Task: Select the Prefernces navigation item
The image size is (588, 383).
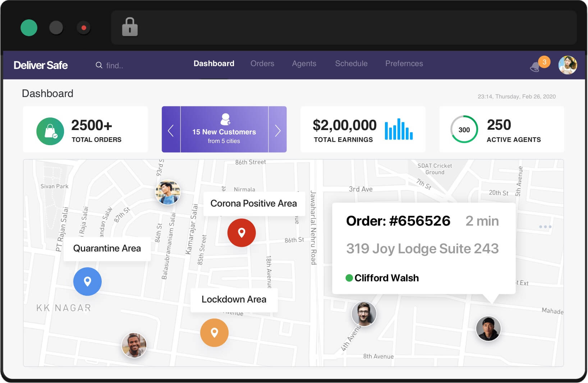Action: point(404,64)
